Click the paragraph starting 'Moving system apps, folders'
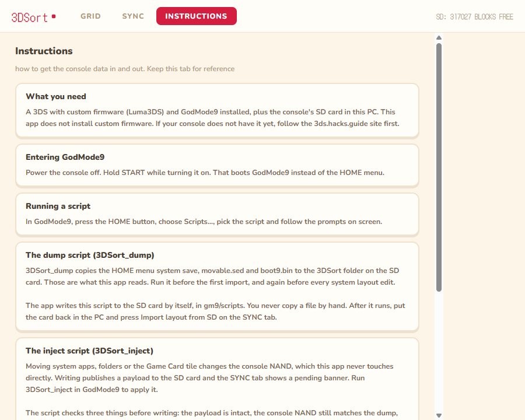Image resolution: width=525 pixels, height=420 pixels. click(209, 378)
